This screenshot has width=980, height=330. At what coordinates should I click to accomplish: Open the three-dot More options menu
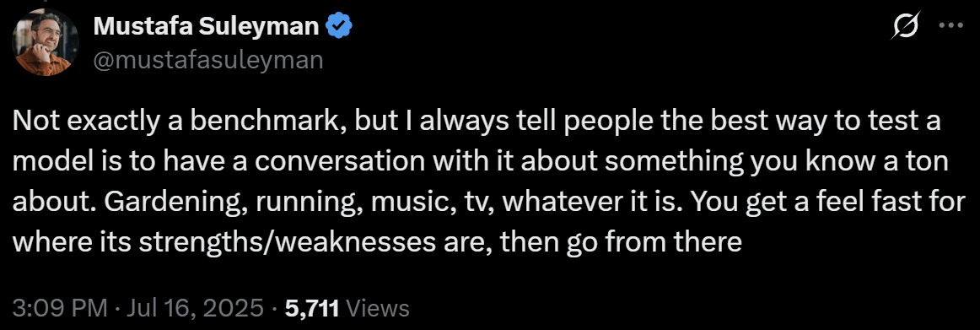pyautogui.click(x=951, y=27)
